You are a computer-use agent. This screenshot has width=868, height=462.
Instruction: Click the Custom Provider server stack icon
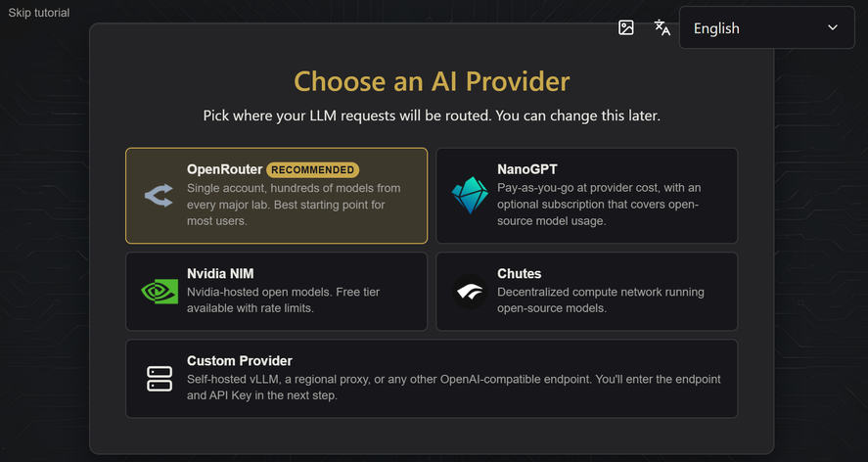[x=160, y=379]
